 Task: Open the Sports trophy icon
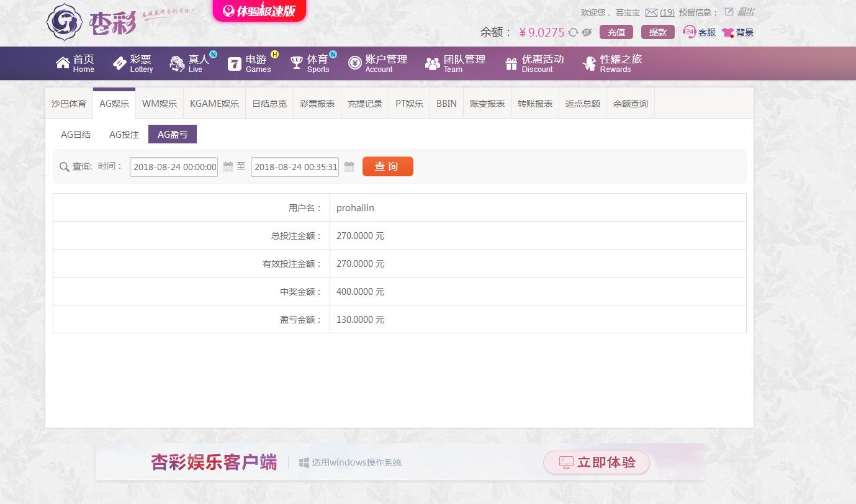(297, 63)
